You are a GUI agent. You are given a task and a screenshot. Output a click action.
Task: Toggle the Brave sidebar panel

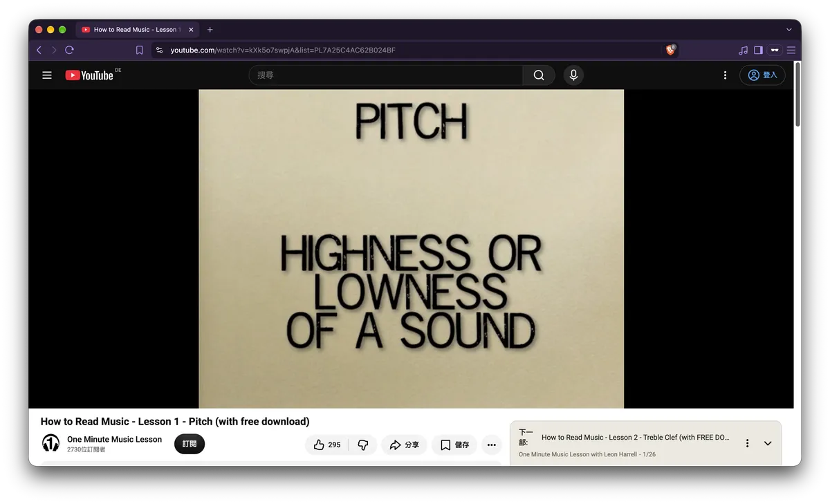click(x=758, y=50)
